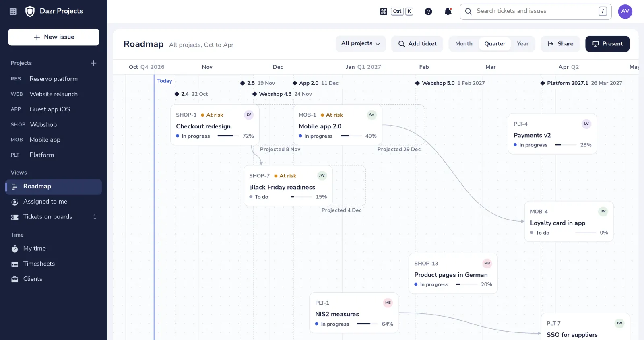The width and height of the screenshot is (644, 340).
Task: Click the Present button
Action: click(607, 44)
